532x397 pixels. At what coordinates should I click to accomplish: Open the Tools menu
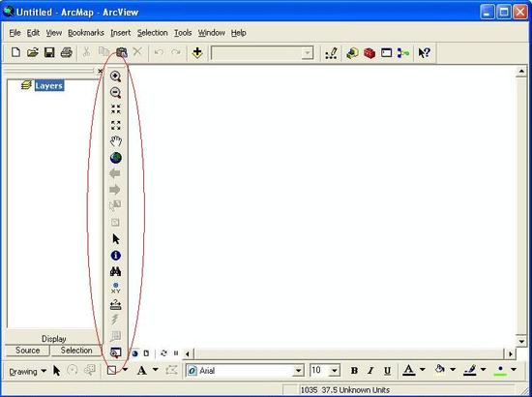183,33
